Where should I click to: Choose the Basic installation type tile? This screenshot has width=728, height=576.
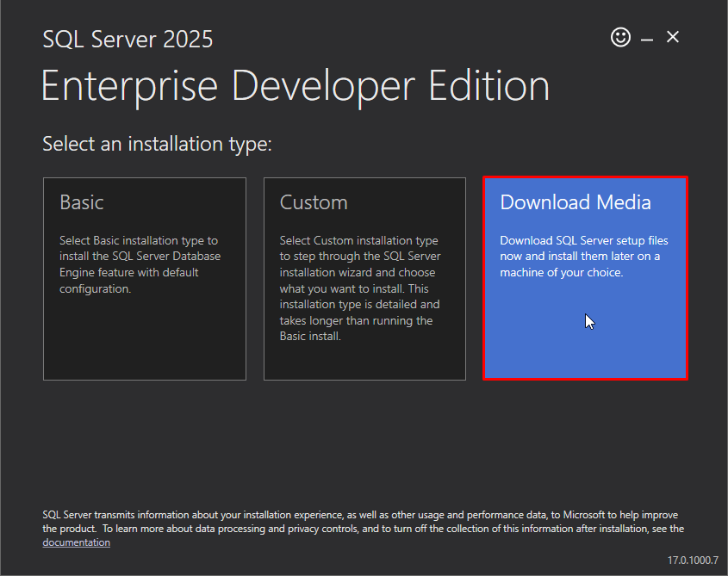coord(145,278)
